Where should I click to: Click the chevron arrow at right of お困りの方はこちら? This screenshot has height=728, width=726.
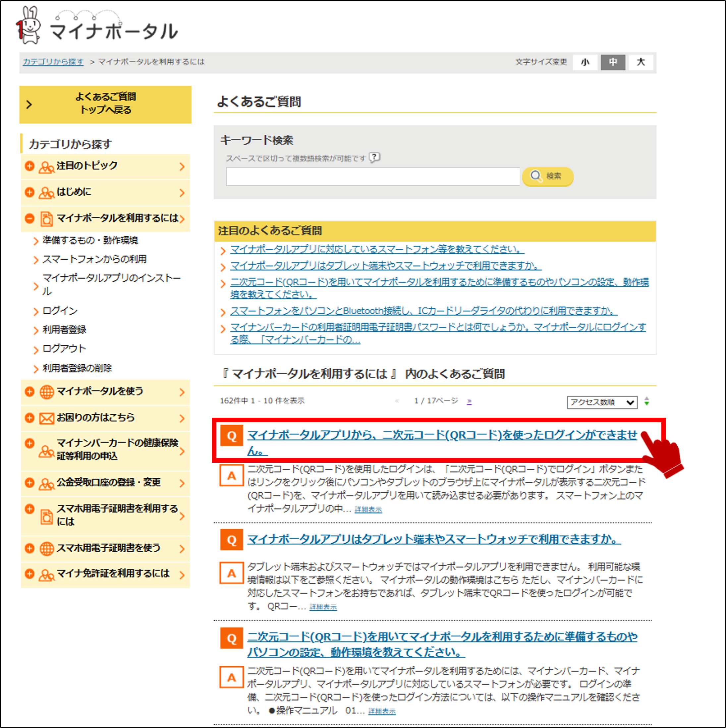click(x=182, y=418)
